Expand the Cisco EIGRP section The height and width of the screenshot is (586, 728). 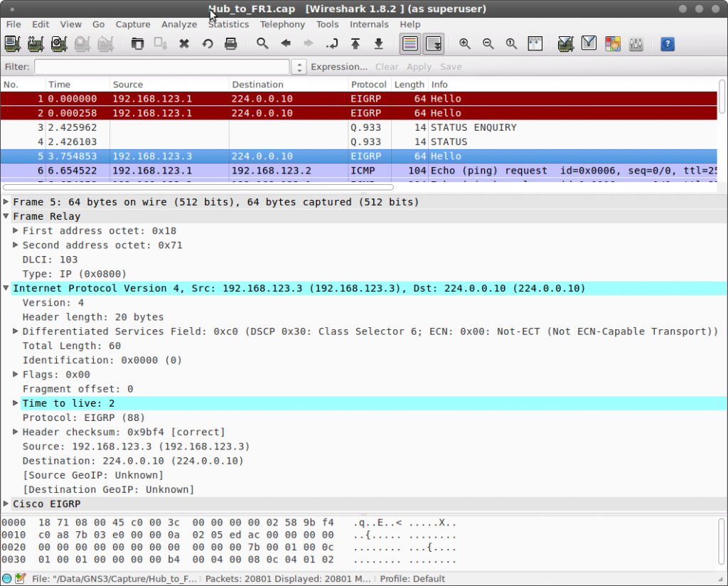click(6, 504)
